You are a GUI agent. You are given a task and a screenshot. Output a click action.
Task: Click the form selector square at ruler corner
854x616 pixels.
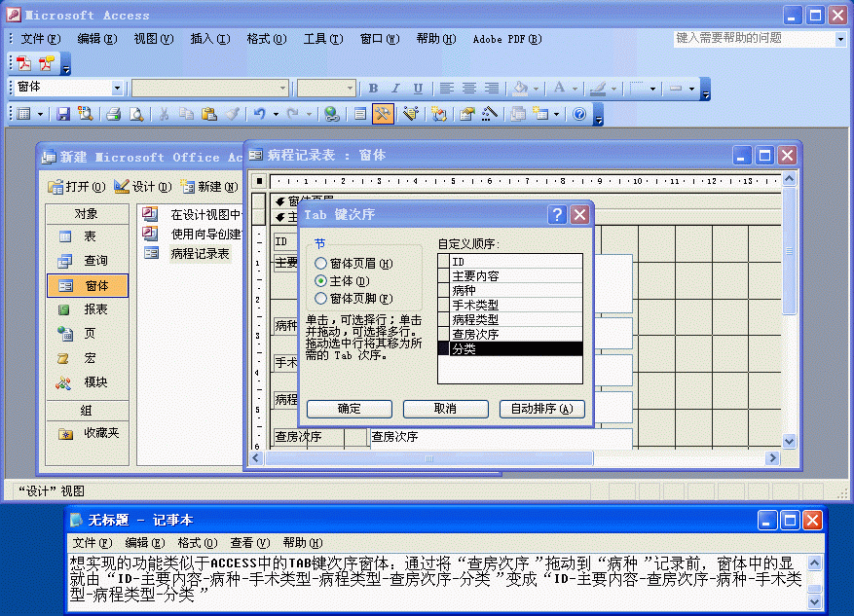click(259, 181)
